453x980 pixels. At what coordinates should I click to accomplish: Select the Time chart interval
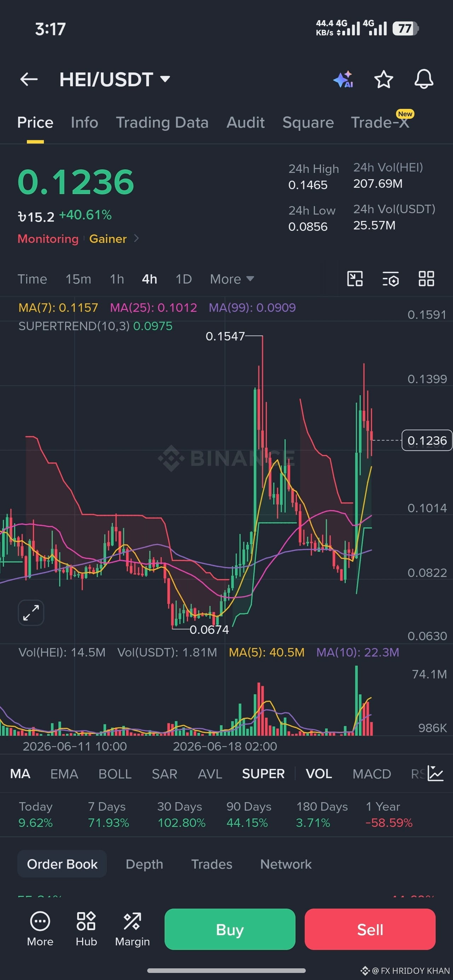pos(33,279)
